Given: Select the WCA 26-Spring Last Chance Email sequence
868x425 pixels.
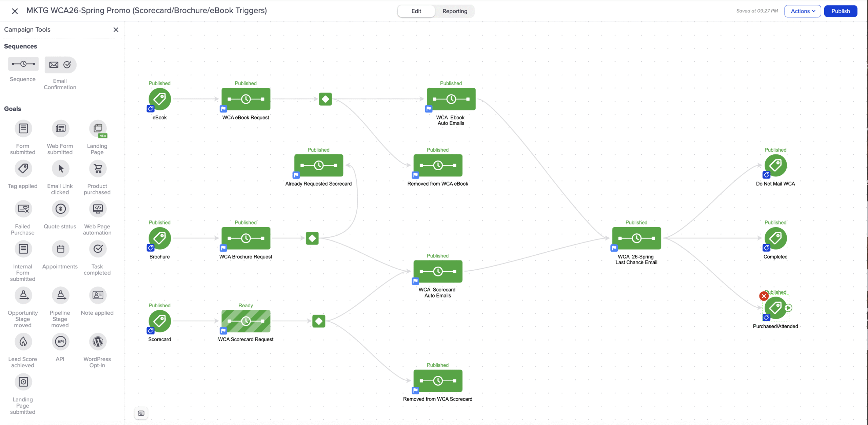Looking at the screenshot, I should (x=636, y=238).
